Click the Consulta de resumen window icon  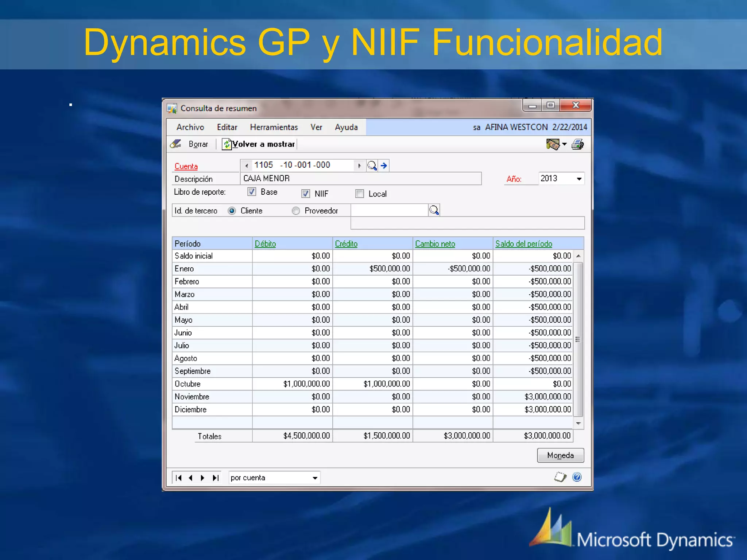tap(172, 108)
